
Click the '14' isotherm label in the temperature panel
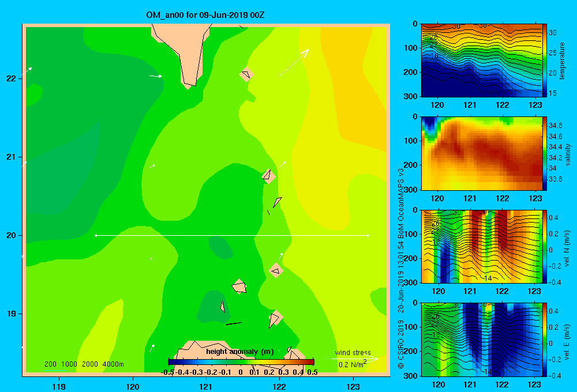click(x=488, y=92)
